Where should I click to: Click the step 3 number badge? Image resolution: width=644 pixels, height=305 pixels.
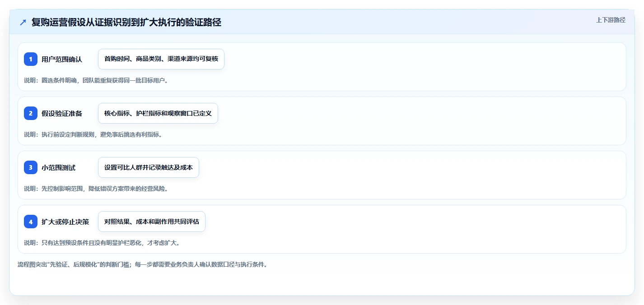pyautogui.click(x=31, y=167)
